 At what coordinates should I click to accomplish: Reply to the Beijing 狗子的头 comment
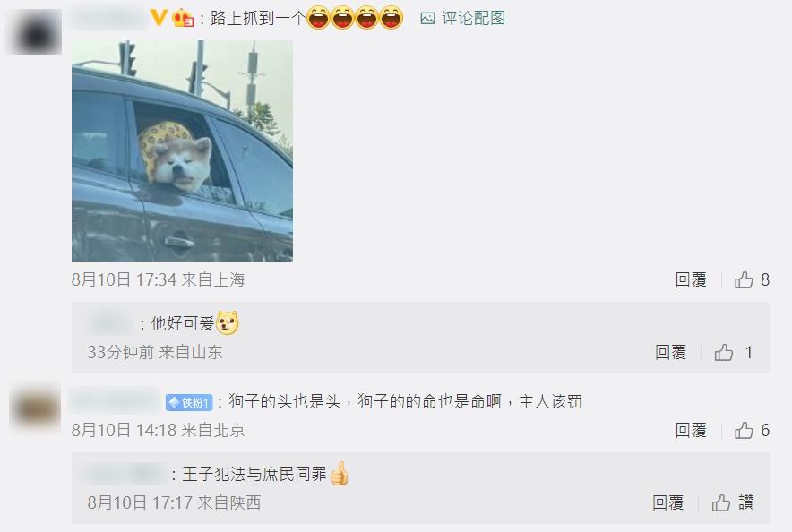point(691,430)
